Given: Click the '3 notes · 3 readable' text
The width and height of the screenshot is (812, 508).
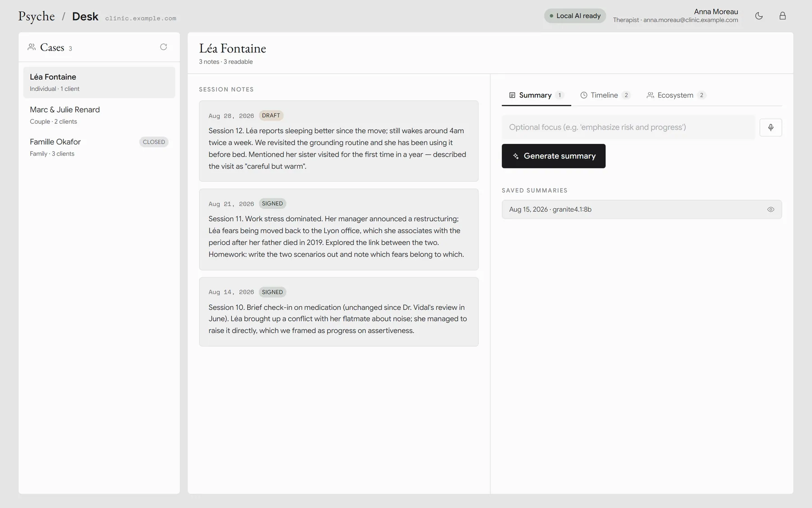Looking at the screenshot, I should coord(226,62).
